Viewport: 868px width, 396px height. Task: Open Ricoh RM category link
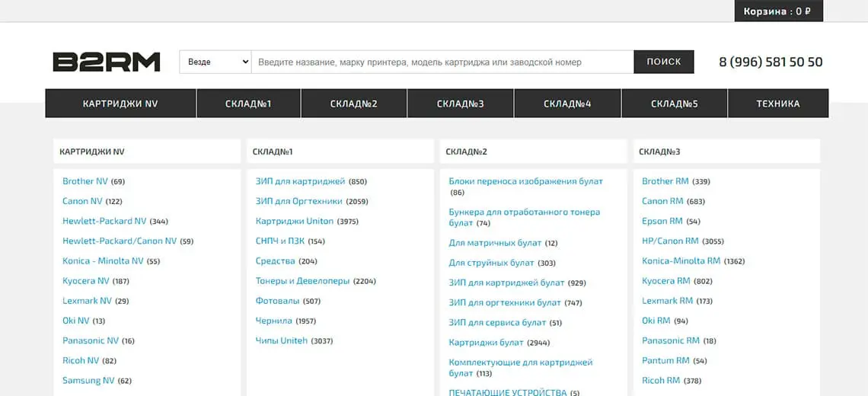pyautogui.click(x=661, y=381)
